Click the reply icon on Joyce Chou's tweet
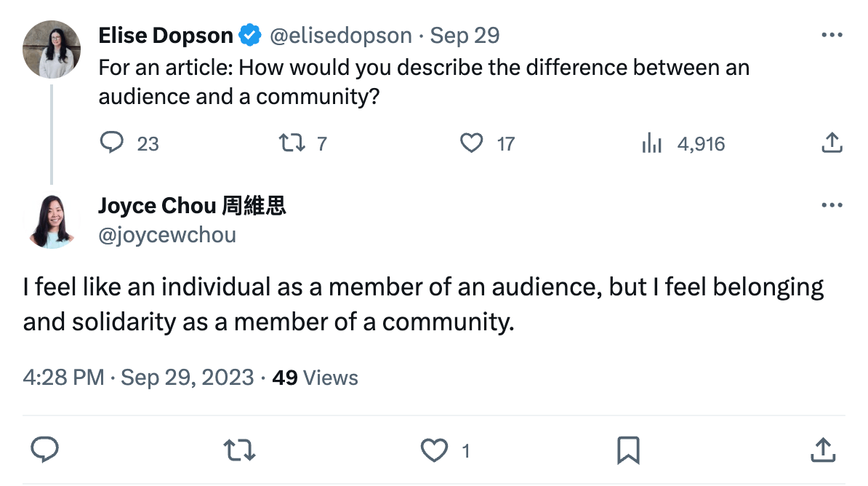The width and height of the screenshot is (868, 486). tap(45, 451)
